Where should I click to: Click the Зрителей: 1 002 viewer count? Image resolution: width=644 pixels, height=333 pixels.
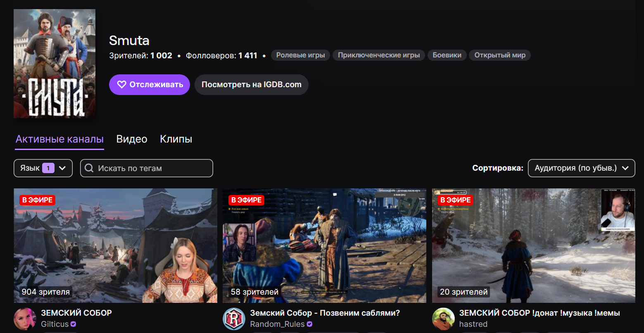coord(141,55)
